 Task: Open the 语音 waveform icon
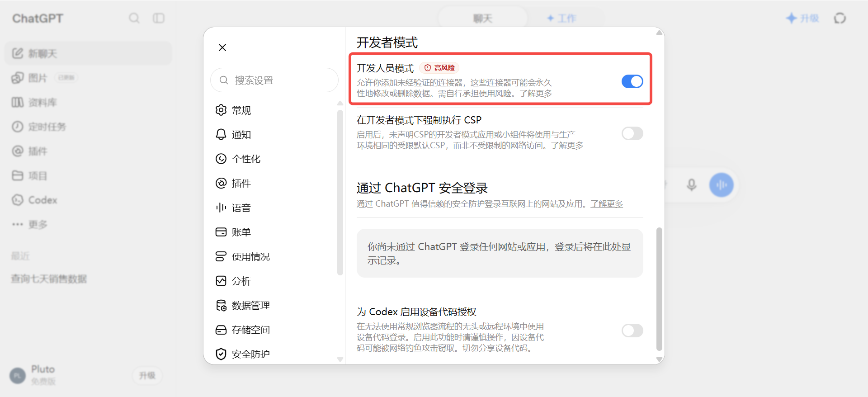coord(221,208)
